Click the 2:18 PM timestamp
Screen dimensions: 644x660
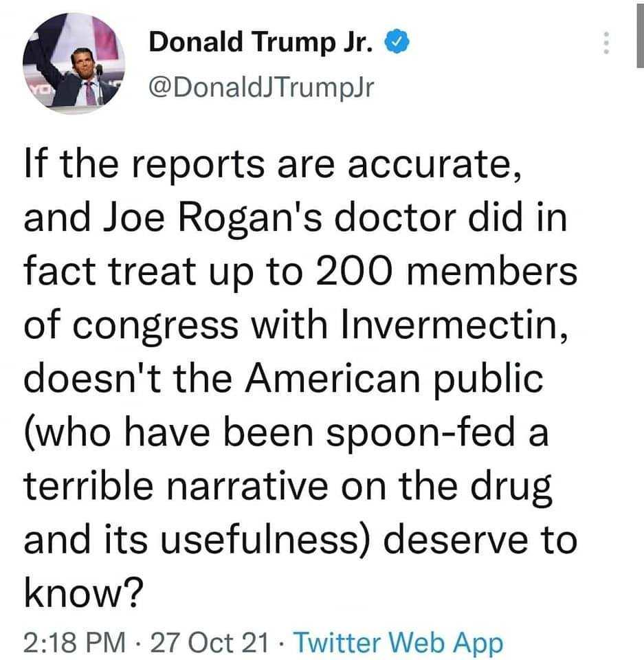(x=74, y=642)
